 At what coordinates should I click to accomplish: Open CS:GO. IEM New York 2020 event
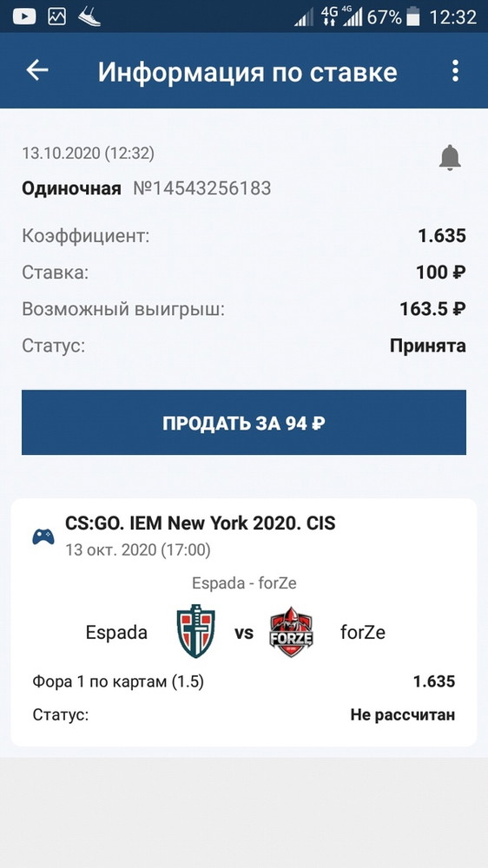[x=200, y=523]
